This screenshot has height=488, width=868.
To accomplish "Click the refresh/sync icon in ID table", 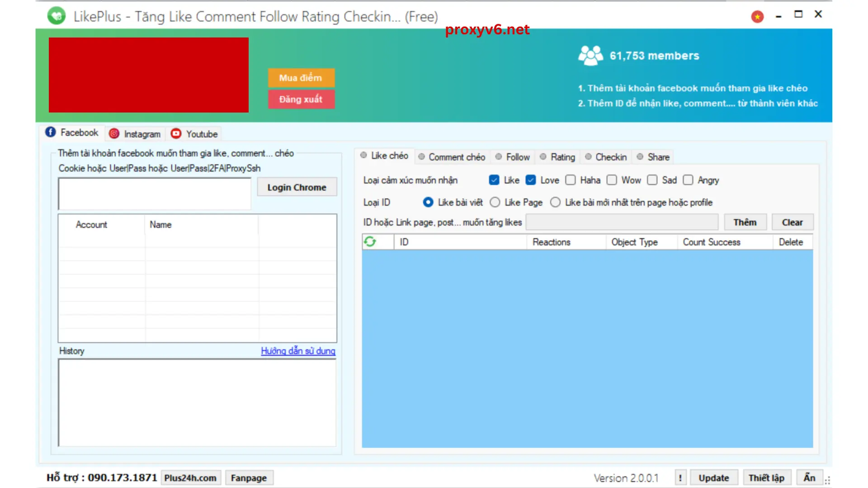I will 370,241.
